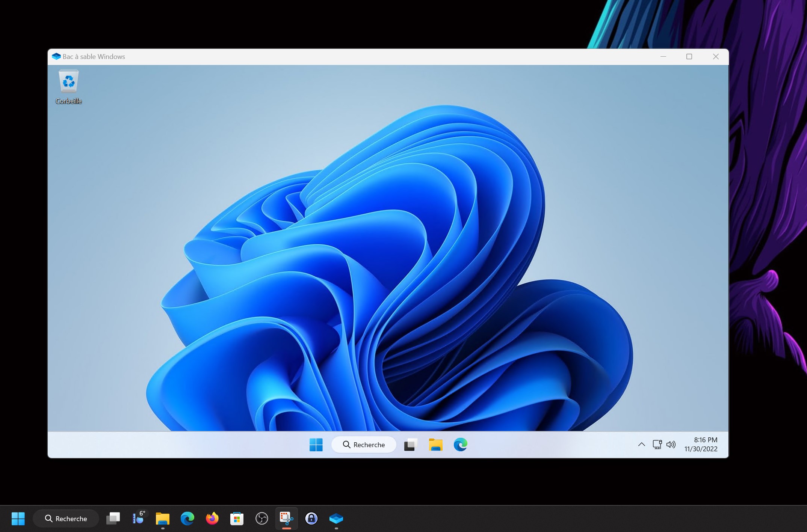Expand hidden tray icons chevron in sandbox
The image size is (807, 532).
(641, 445)
